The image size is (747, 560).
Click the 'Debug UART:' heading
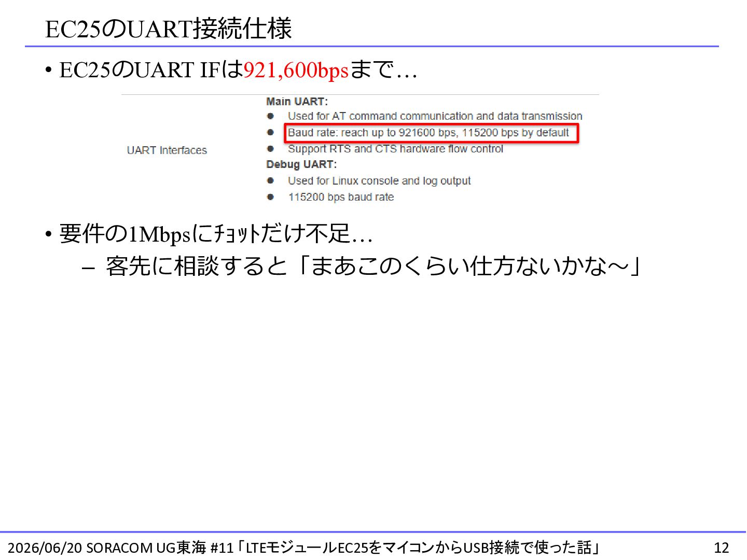[301, 164]
